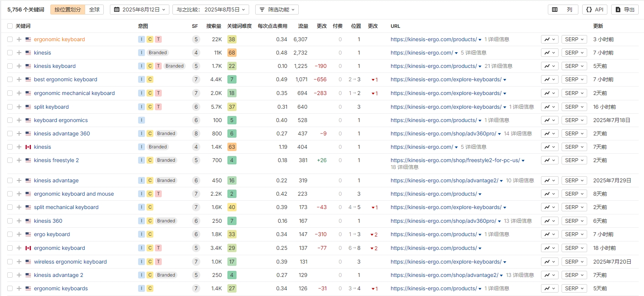Click the C intent badge for best ergonomic keyboard
Image resolution: width=644 pixels, height=296 pixels.
tap(150, 79)
